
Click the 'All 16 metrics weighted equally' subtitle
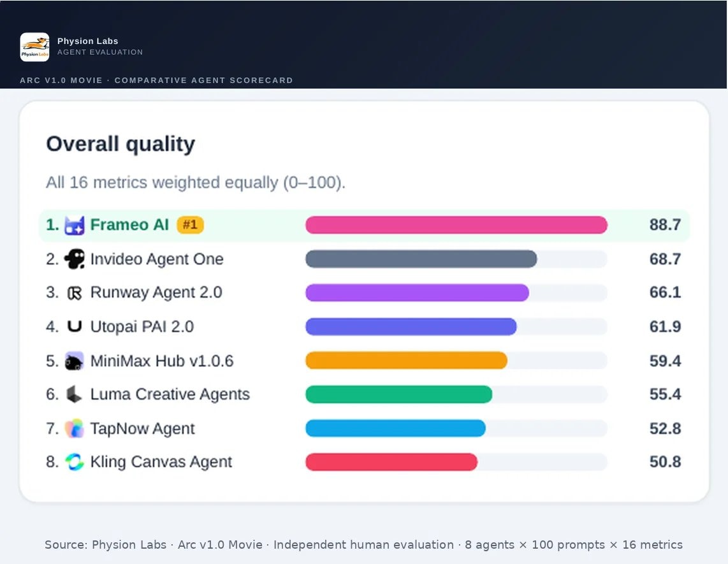tap(196, 182)
